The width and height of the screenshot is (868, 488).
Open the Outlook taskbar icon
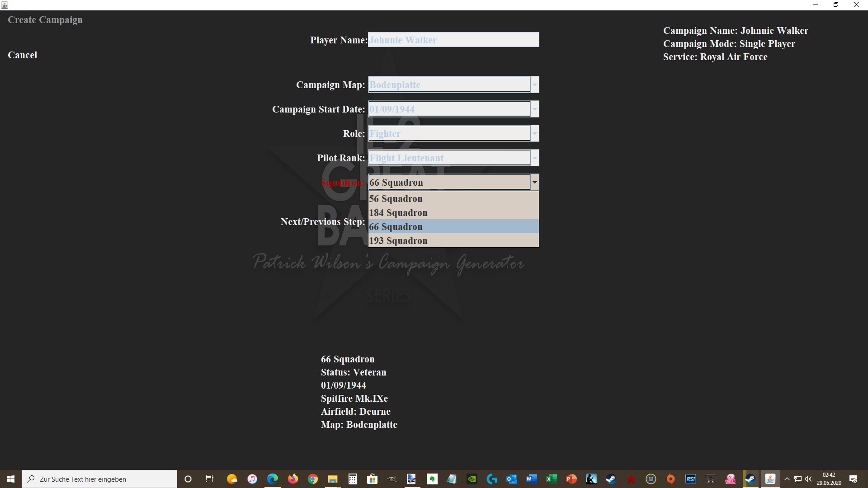click(512, 479)
